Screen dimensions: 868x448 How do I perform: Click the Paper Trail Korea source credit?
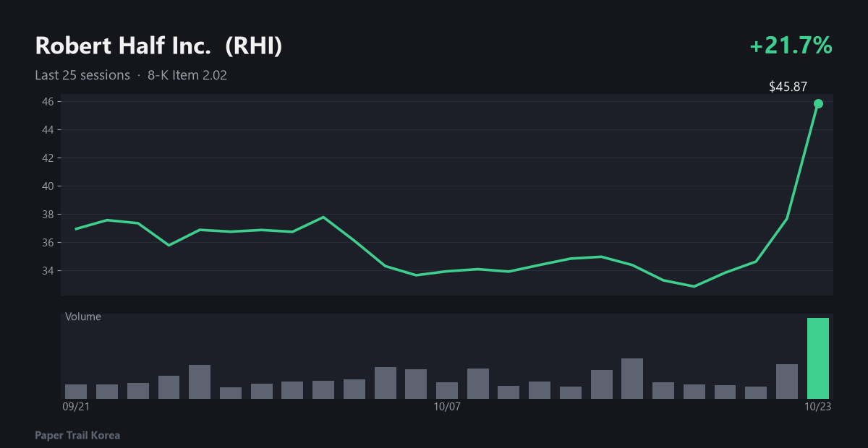coord(77,436)
